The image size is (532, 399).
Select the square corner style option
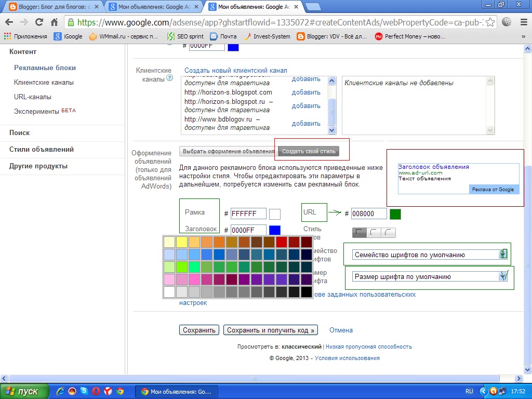click(360, 232)
